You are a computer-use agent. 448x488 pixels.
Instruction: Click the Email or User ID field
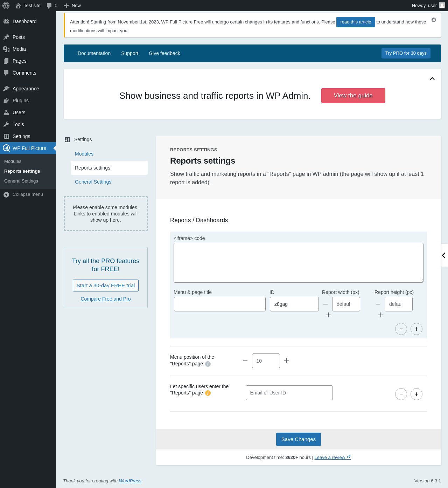click(x=289, y=393)
